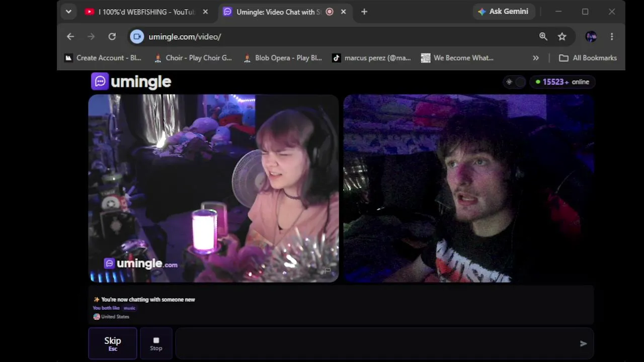Open the 'Create Account - Bl...' bookmark

coord(103,58)
